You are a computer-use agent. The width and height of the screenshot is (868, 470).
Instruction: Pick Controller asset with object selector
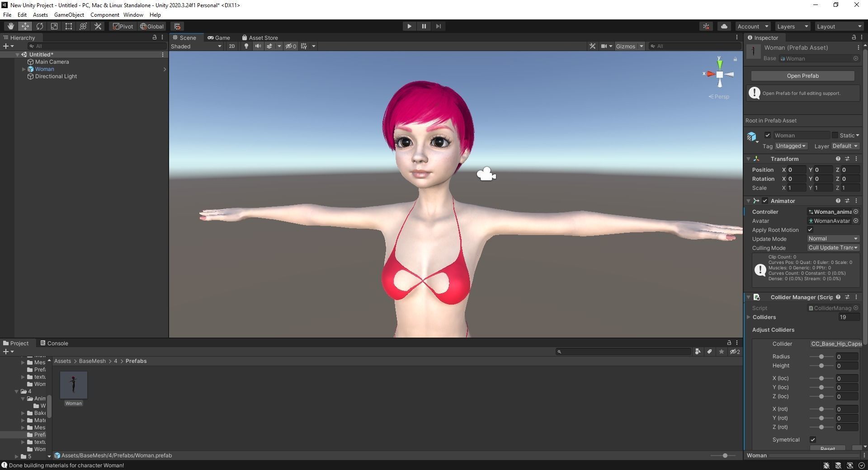pos(855,212)
